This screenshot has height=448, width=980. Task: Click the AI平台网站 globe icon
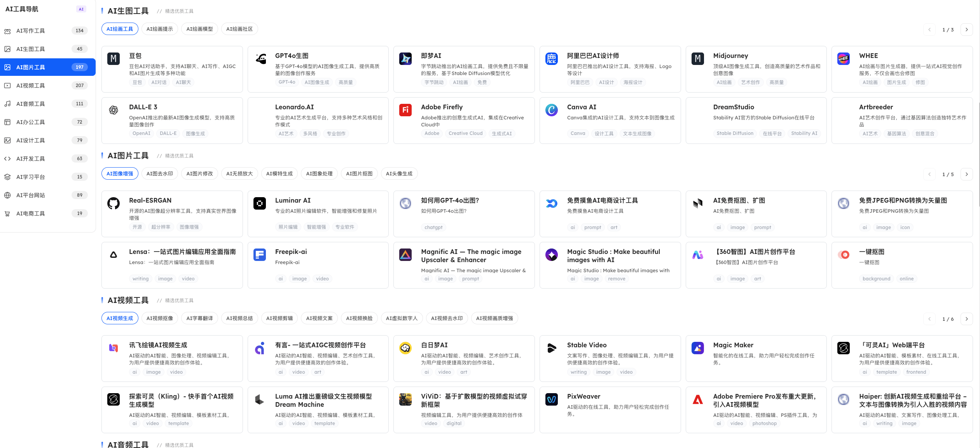(x=7, y=195)
